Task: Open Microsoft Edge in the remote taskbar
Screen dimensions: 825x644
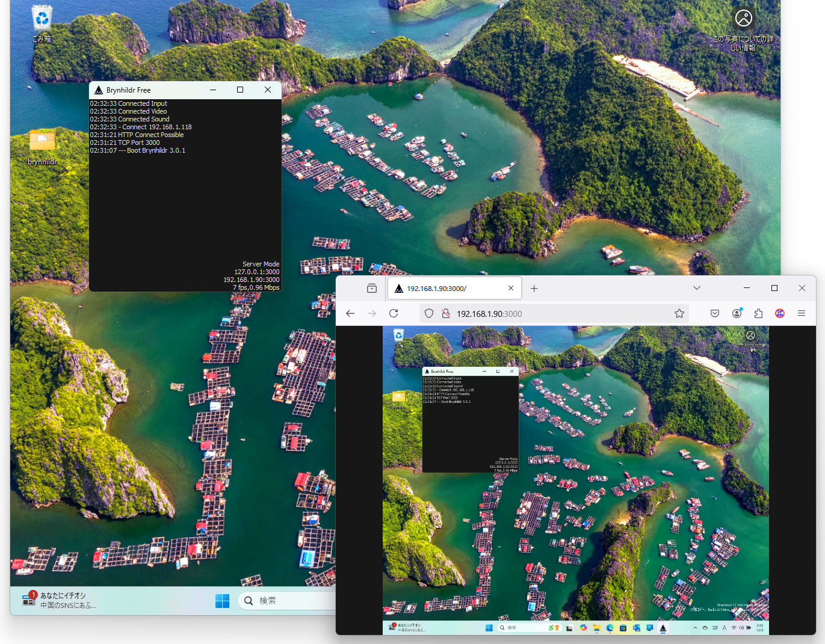Action: pyautogui.click(x=610, y=627)
